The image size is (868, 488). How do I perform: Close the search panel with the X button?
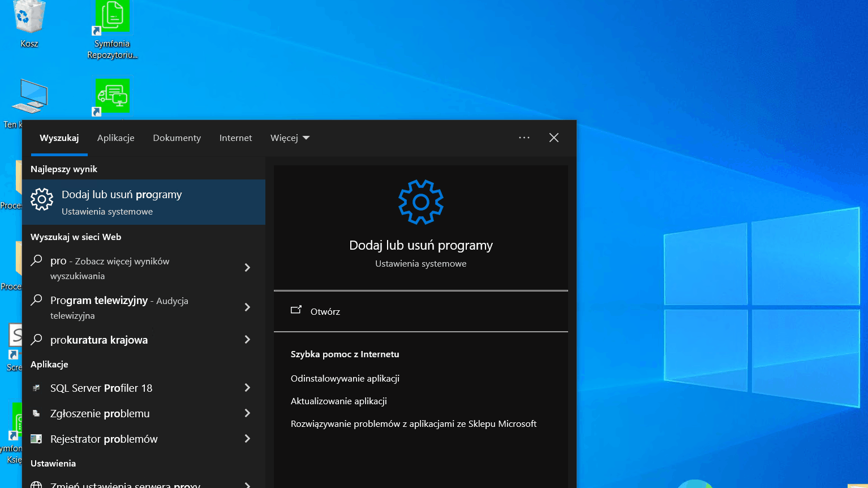[x=554, y=138]
